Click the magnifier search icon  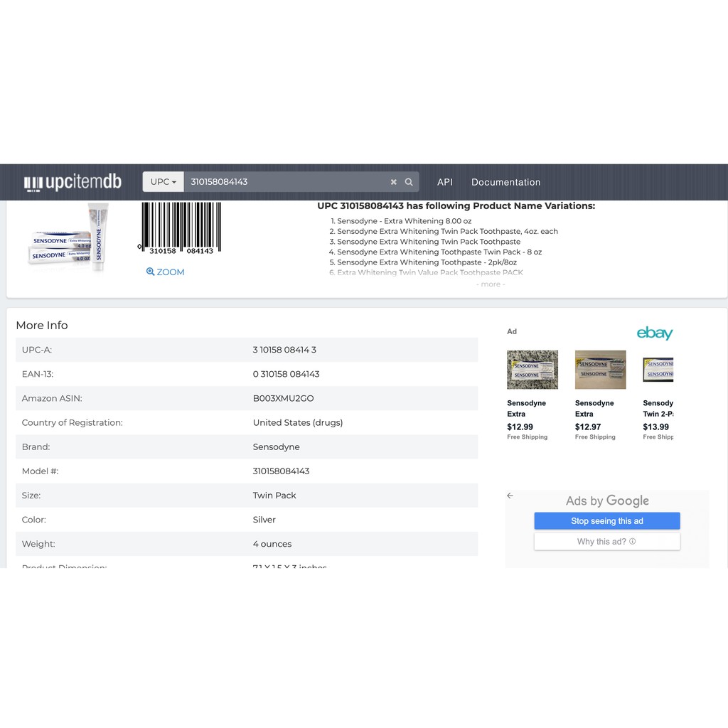[x=409, y=182]
